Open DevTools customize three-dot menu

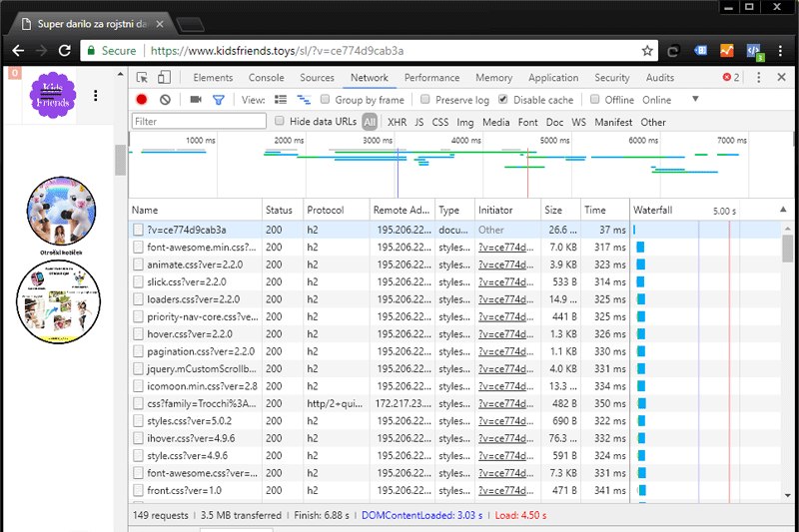[758, 78]
